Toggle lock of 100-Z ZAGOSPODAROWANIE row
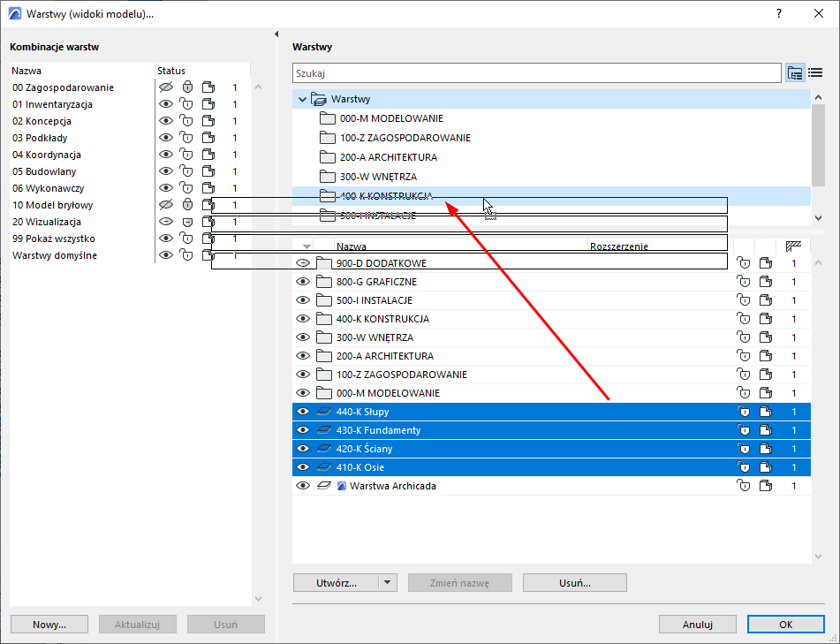The width and height of the screenshot is (840, 644). (x=744, y=375)
